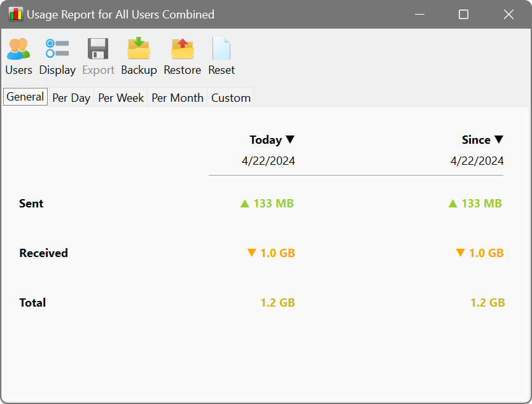Reset usage data with Reset icon
Screen dimensions: 532x404
(x=221, y=50)
